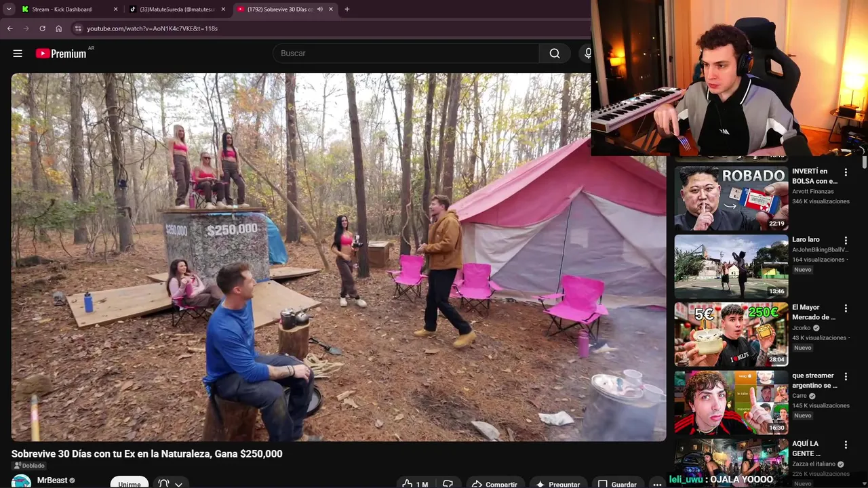The height and width of the screenshot is (488, 868).
Task: Open notification bell dropdown for MrBeast
Action: click(x=170, y=483)
